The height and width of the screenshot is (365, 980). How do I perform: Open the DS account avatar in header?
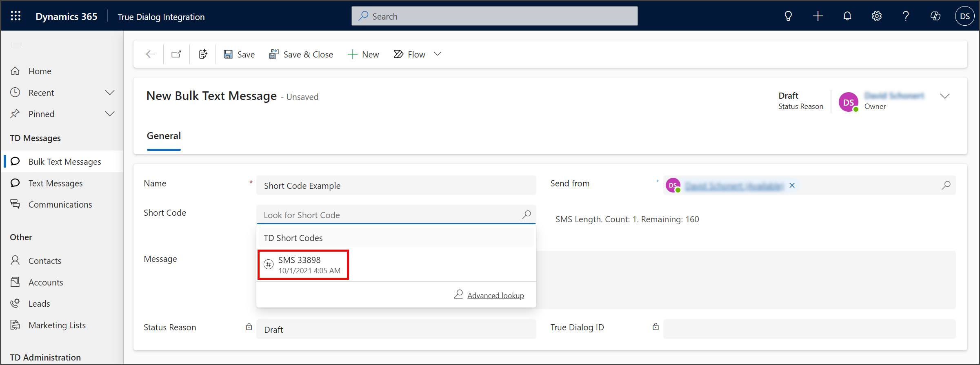click(965, 16)
